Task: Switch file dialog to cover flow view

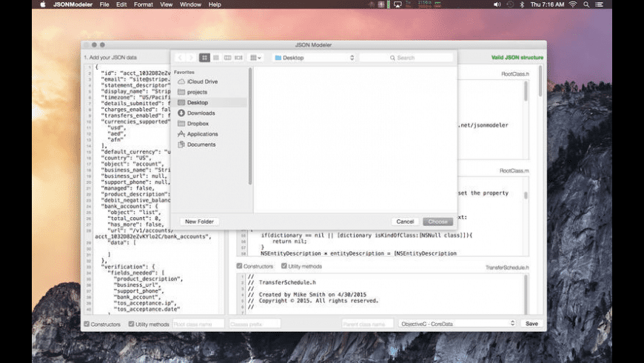Action: [238, 58]
